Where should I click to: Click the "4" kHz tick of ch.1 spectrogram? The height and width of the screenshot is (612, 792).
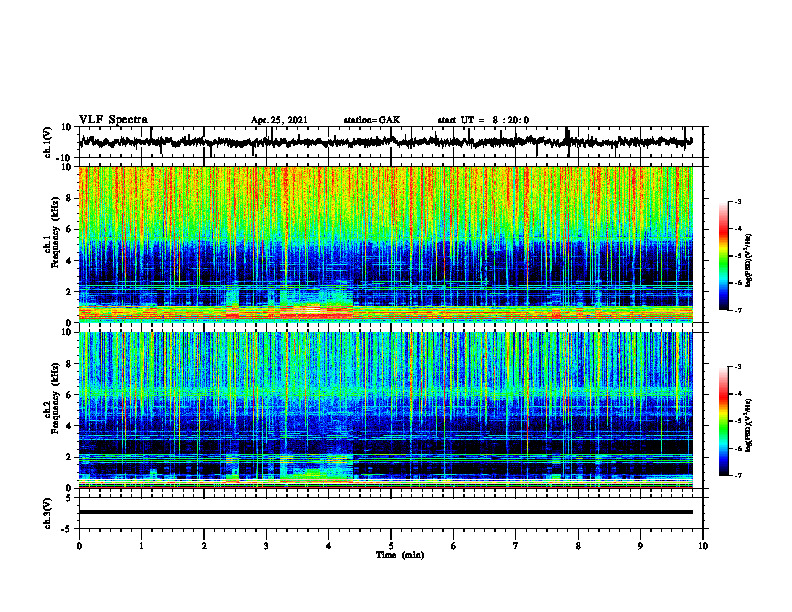click(69, 261)
